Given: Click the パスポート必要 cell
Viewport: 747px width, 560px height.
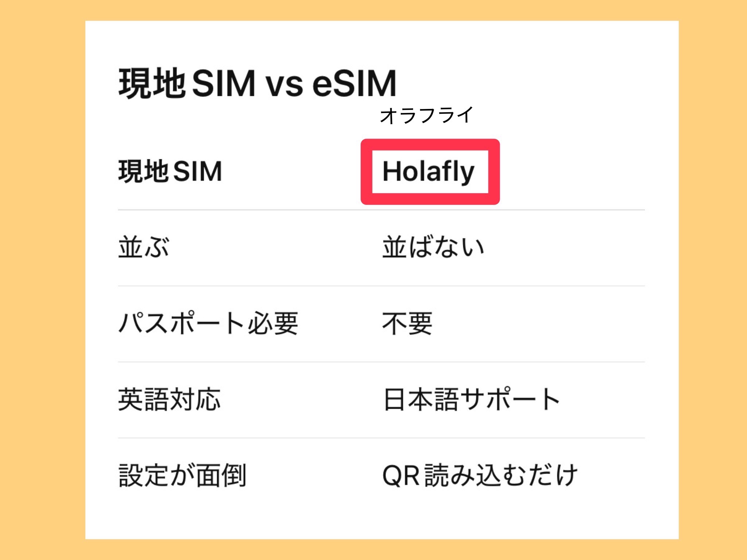Looking at the screenshot, I should coord(208,323).
